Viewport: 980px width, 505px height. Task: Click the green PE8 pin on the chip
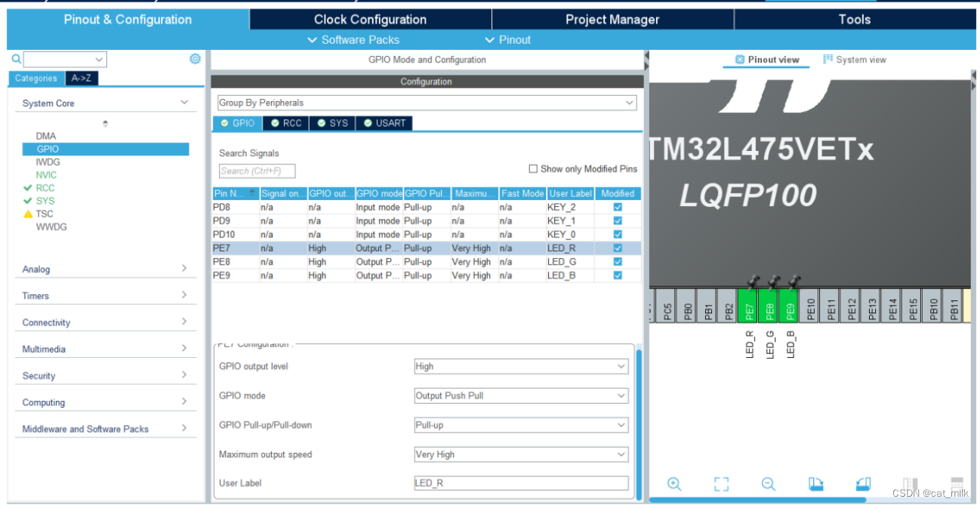[x=769, y=307]
